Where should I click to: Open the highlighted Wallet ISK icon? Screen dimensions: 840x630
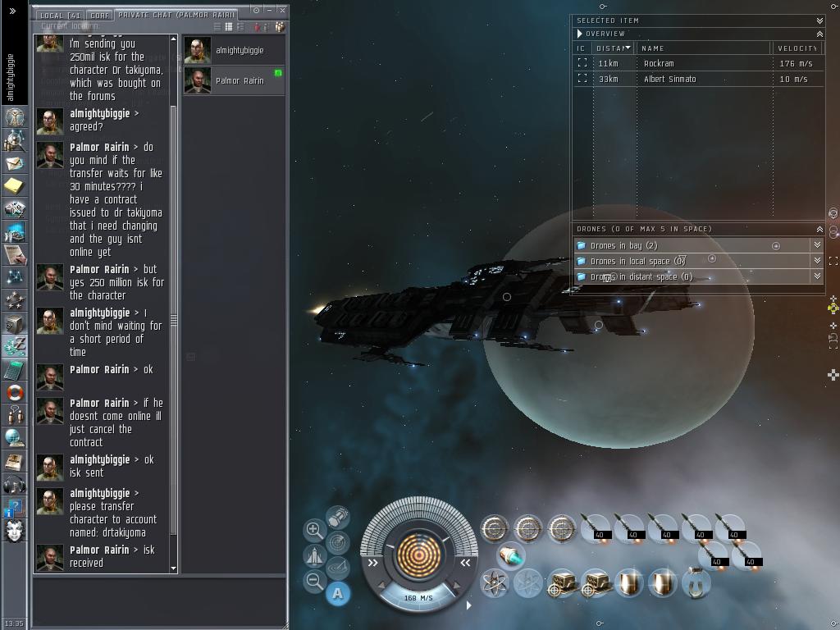tap(15, 347)
